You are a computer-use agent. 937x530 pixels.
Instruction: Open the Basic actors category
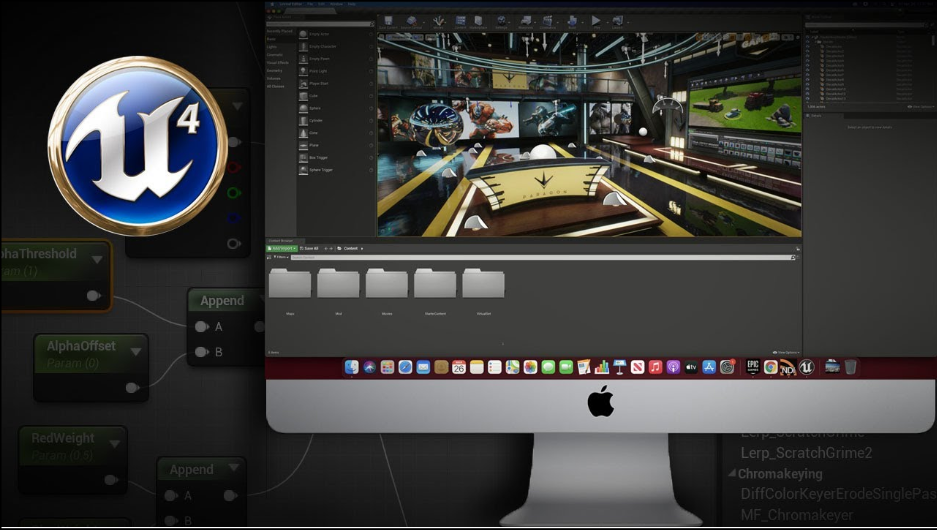click(x=271, y=39)
